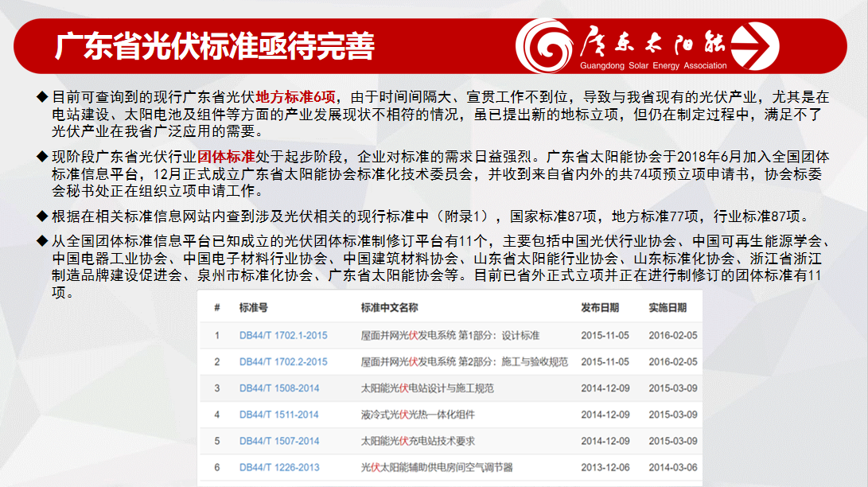This screenshot has width=868, height=487.
Task: Open the DB44/T 1511-2014 link
Action: tap(278, 415)
